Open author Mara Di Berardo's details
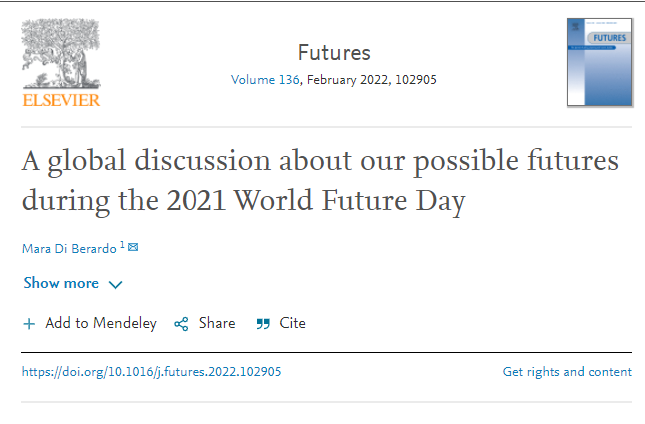The width and height of the screenshot is (645, 424). coord(68,248)
